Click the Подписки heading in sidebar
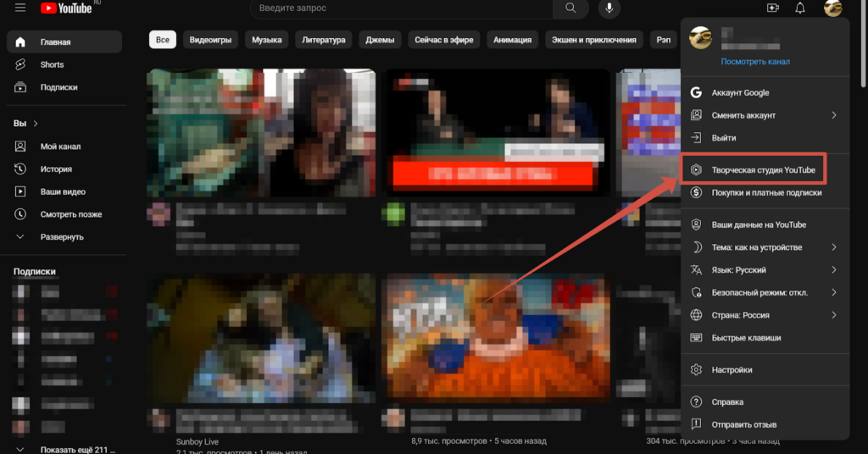This screenshot has height=454, width=868. tap(34, 272)
